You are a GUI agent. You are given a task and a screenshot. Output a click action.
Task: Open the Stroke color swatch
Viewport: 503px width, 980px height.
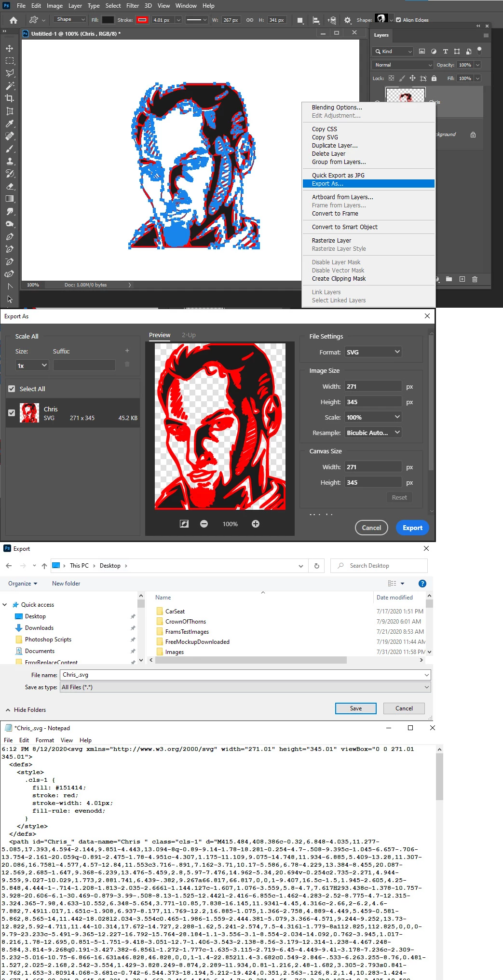142,20
